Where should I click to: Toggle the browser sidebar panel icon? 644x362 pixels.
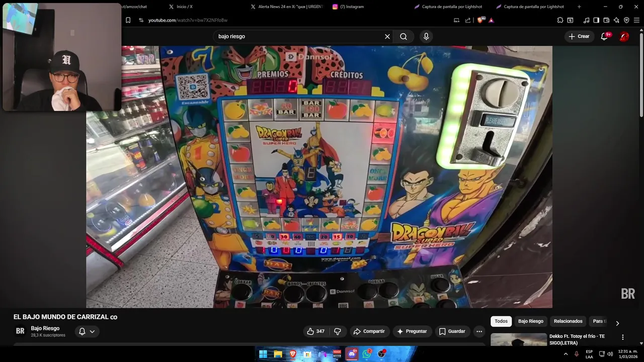pyautogui.click(x=596, y=20)
